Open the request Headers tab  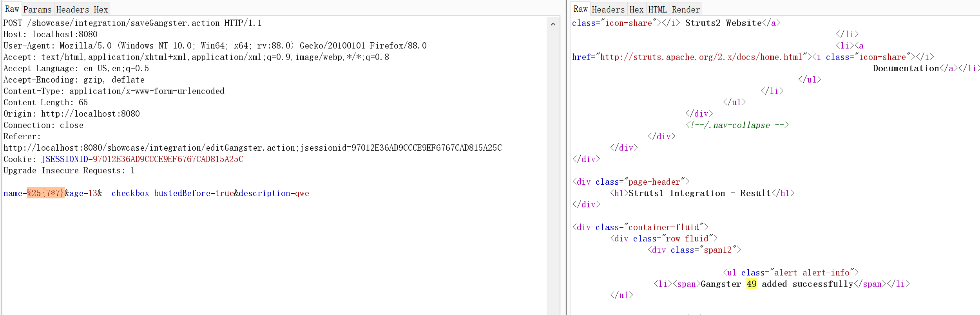(72, 9)
